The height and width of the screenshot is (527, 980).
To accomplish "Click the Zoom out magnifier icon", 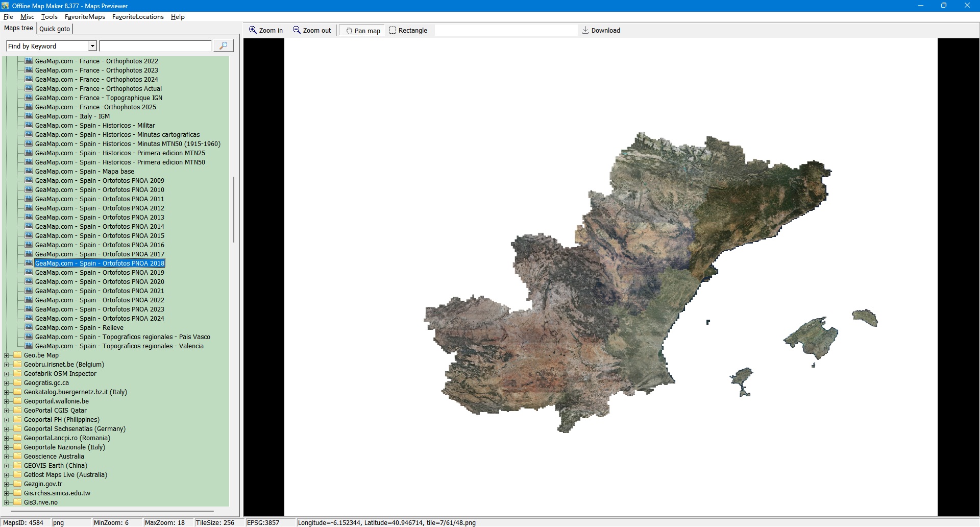I will 297,30.
